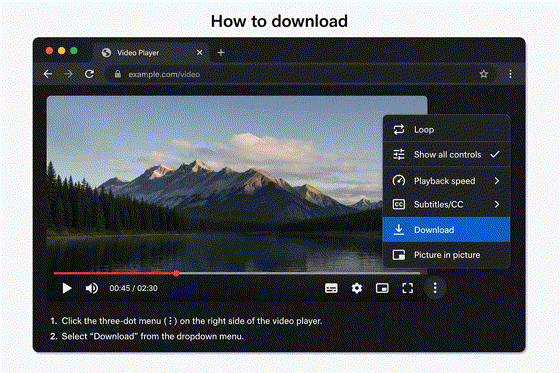Screen dimensions: 560x373
Task: Bookmark the page with the star icon
Action: tap(484, 74)
